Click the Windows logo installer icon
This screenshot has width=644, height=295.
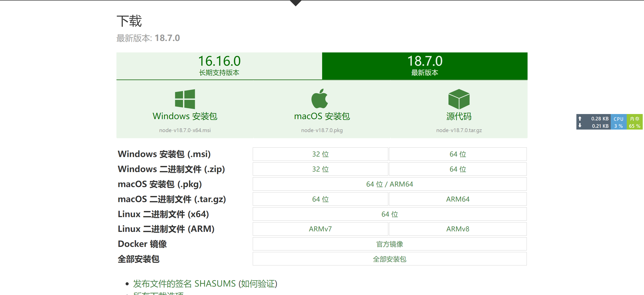[x=185, y=99]
